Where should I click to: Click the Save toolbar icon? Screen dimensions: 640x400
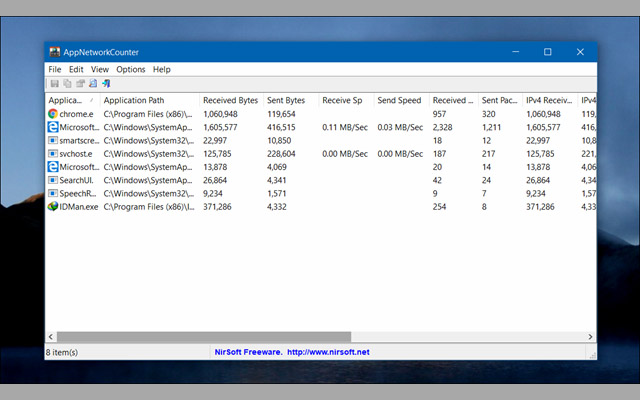click(54, 83)
